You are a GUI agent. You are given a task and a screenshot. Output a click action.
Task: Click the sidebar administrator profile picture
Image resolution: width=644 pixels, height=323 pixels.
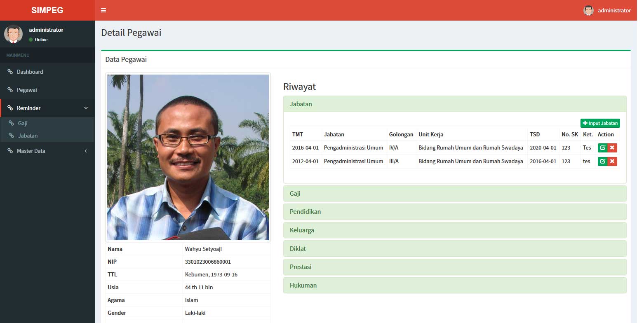coord(13,34)
